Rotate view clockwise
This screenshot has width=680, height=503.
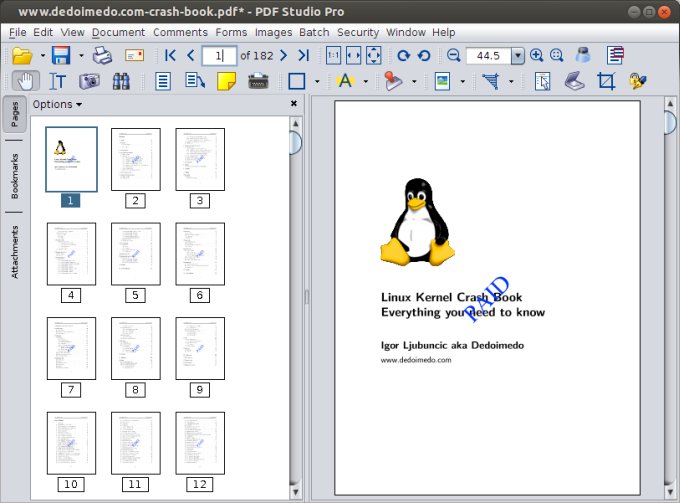click(x=403, y=56)
